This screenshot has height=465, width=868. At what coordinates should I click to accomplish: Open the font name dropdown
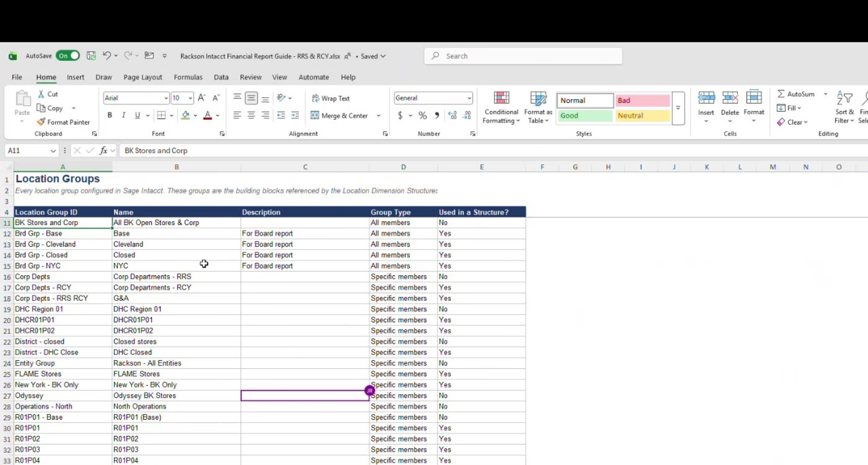166,98
